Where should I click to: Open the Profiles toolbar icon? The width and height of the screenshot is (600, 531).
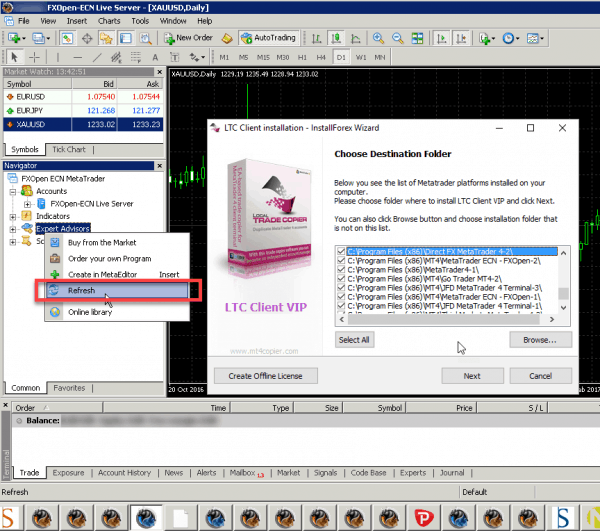coord(41,38)
